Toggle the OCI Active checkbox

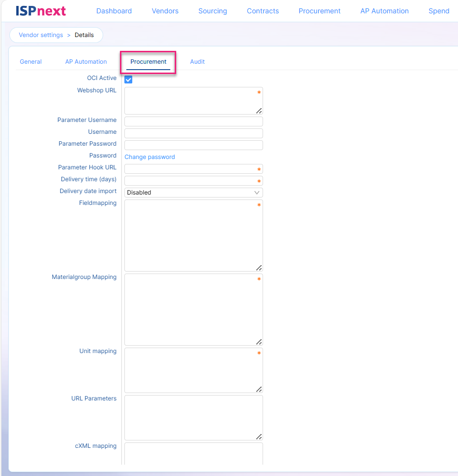(x=128, y=79)
